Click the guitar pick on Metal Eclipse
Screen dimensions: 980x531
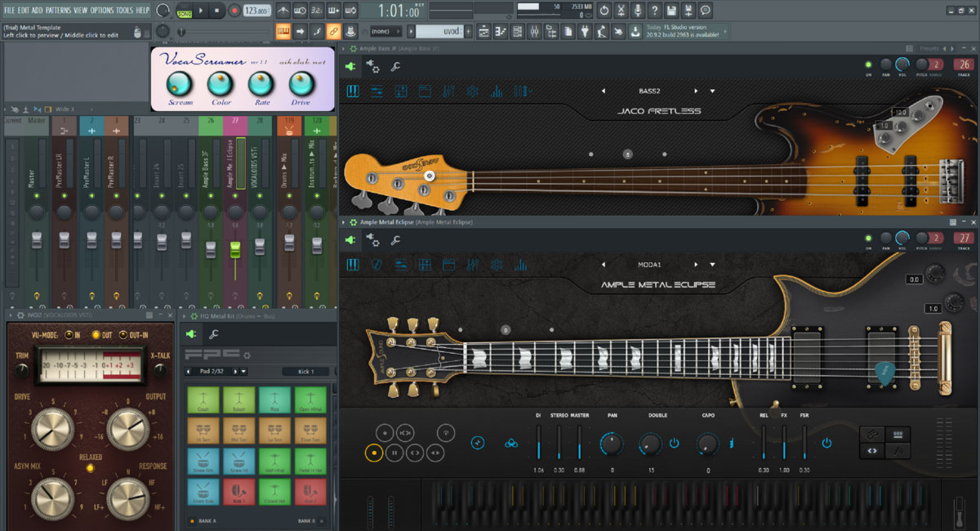884,373
